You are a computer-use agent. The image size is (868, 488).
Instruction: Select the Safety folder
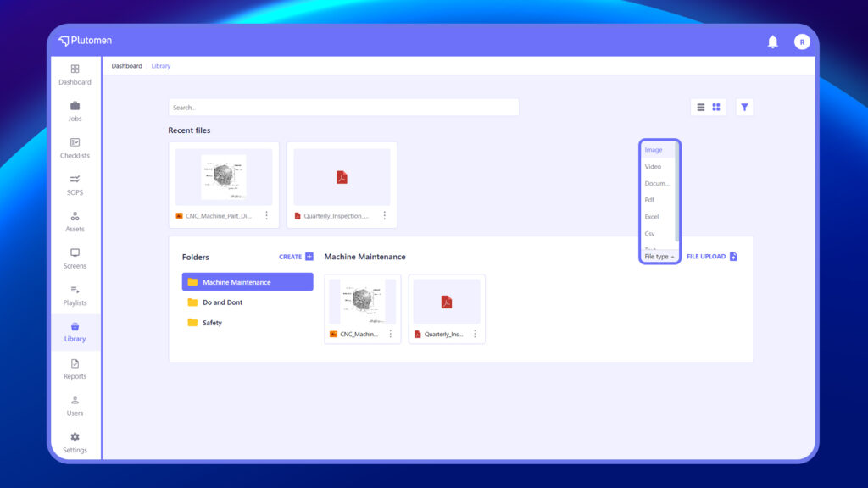[248, 323]
